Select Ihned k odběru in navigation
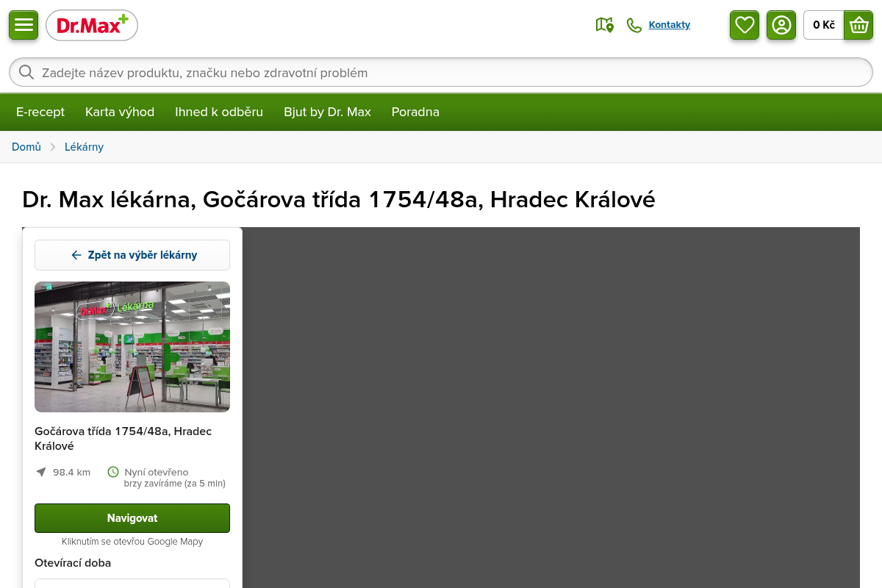 [x=219, y=112]
